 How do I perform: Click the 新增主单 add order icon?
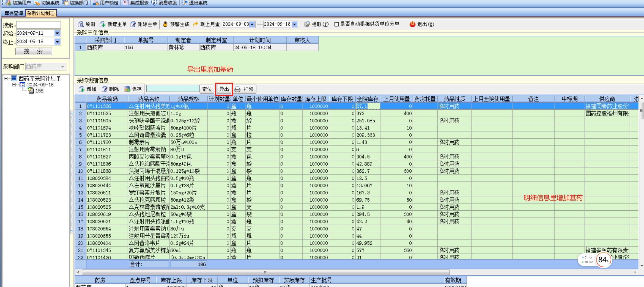(x=102, y=24)
